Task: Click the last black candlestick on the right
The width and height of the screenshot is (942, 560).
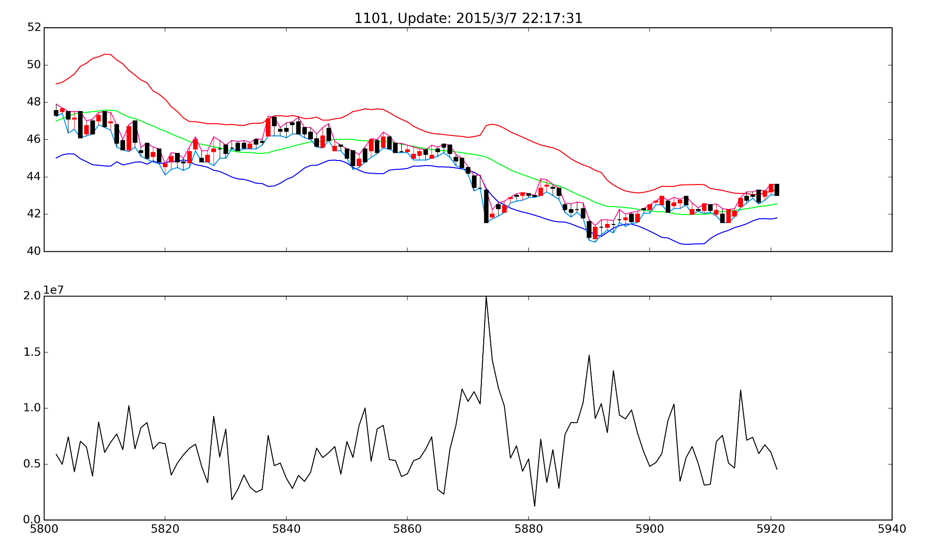Action: (x=777, y=190)
